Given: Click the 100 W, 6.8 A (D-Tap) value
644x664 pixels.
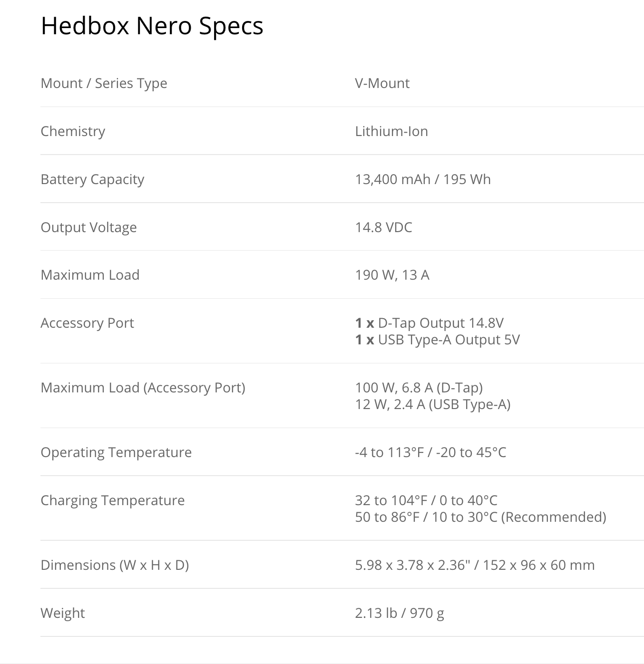Looking at the screenshot, I should point(419,388).
